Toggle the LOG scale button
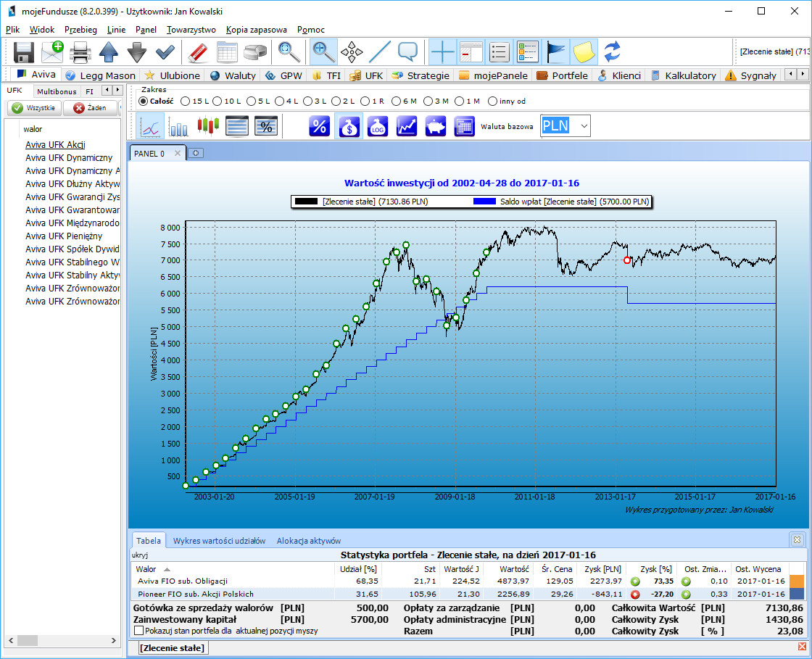 [378, 126]
